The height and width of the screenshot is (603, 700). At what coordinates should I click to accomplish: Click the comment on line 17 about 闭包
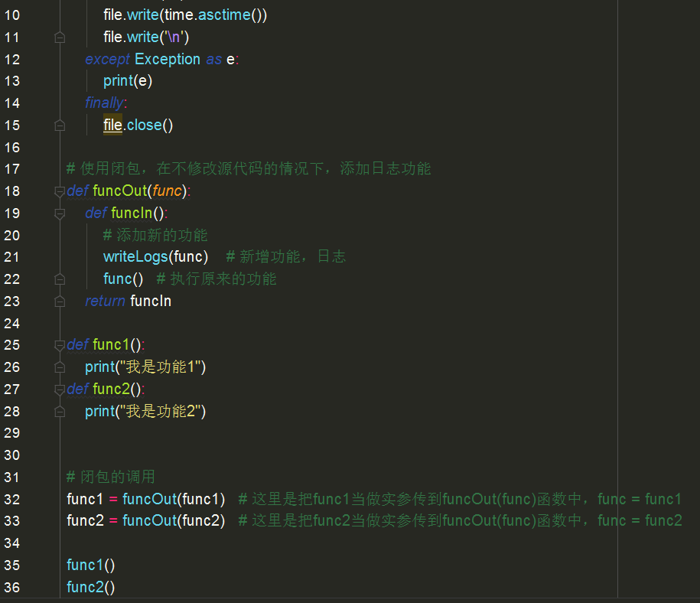pos(248,169)
